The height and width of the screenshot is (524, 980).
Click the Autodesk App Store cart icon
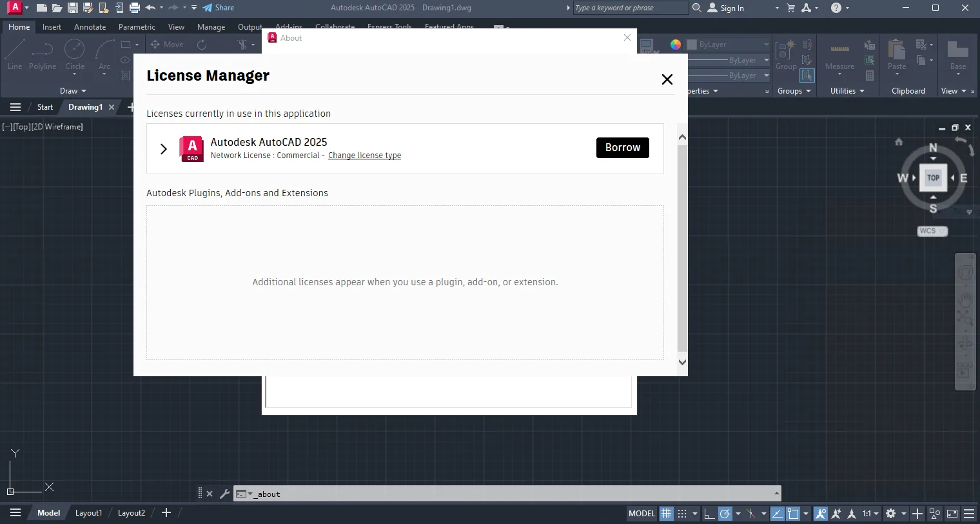pos(791,8)
